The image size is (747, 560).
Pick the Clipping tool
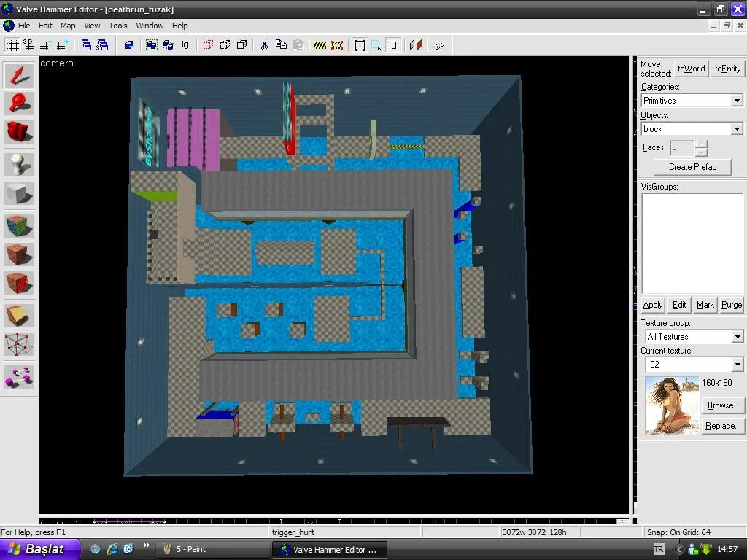pos(19,315)
